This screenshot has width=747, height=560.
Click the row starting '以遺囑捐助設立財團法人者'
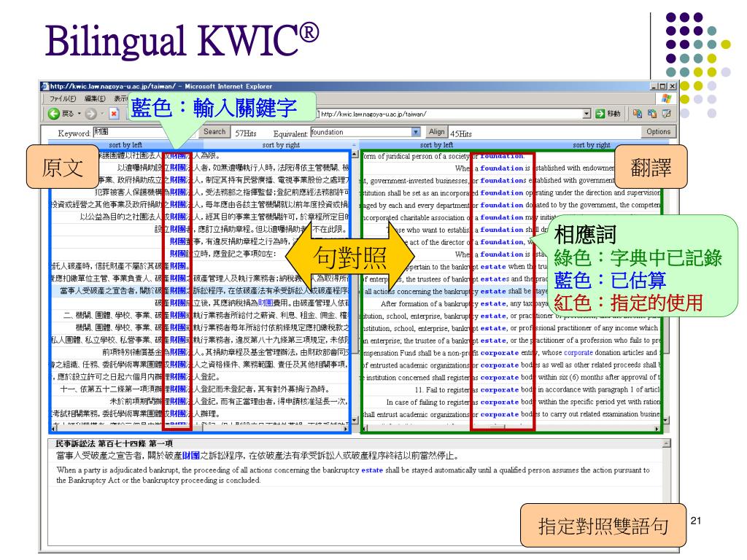click(x=200, y=168)
